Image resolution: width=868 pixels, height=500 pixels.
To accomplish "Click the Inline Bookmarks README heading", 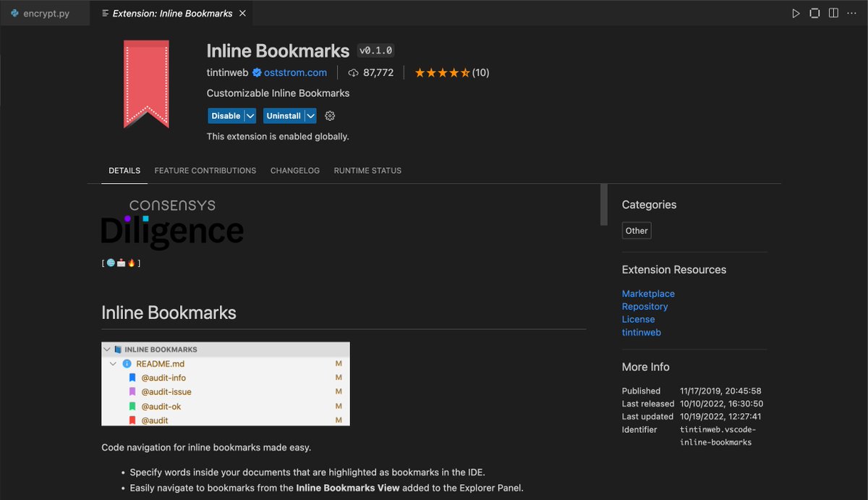I will pyautogui.click(x=169, y=313).
